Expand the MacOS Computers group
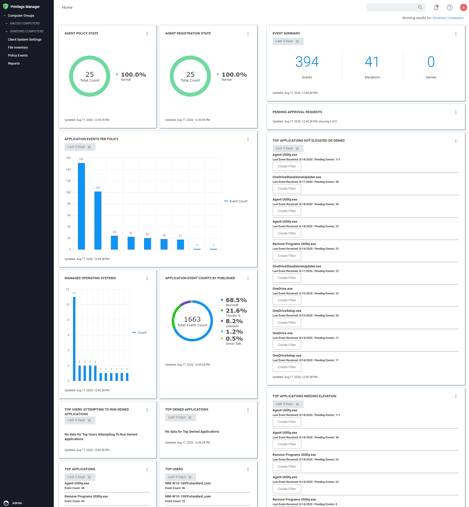The image size is (469, 507). [x=7, y=24]
